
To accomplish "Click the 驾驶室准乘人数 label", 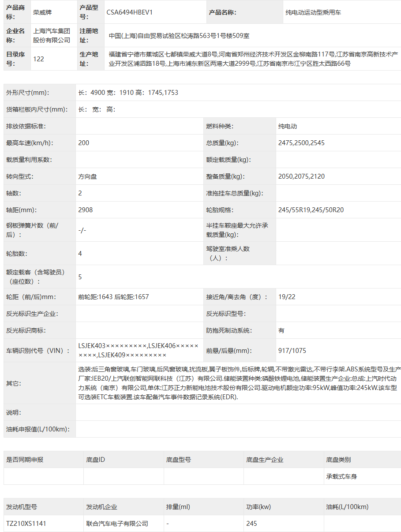I will click(228, 254).
